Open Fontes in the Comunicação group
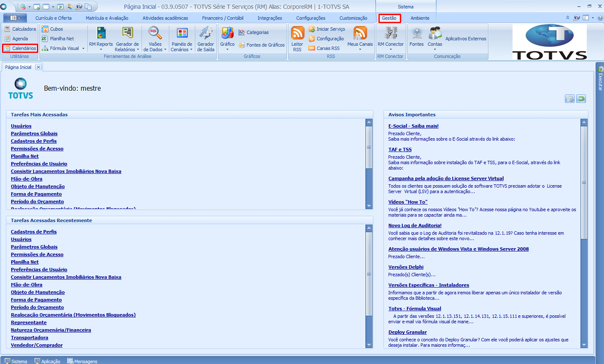This screenshot has height=364, width=604. pos(417,37)
